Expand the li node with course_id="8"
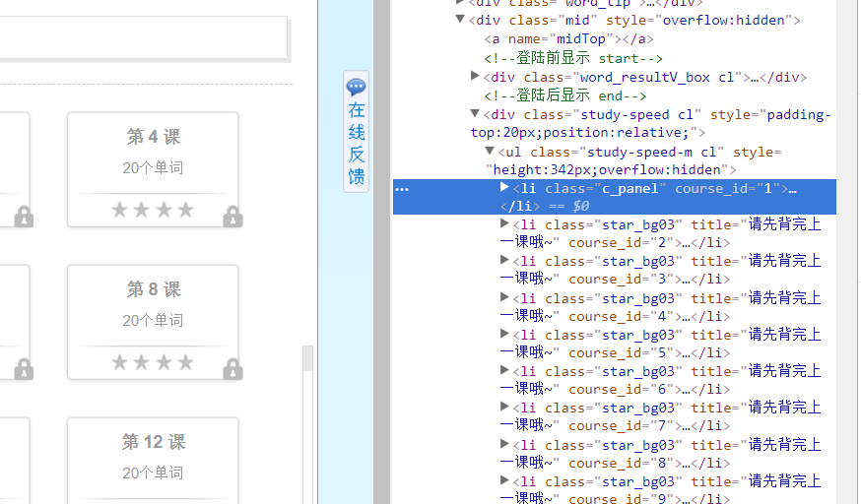The height and width of the screenshot is (504, 861). (504, 444)
